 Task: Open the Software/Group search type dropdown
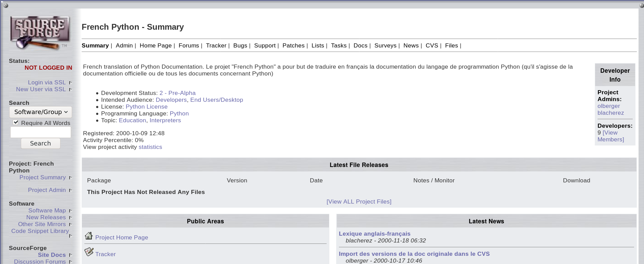41,112
